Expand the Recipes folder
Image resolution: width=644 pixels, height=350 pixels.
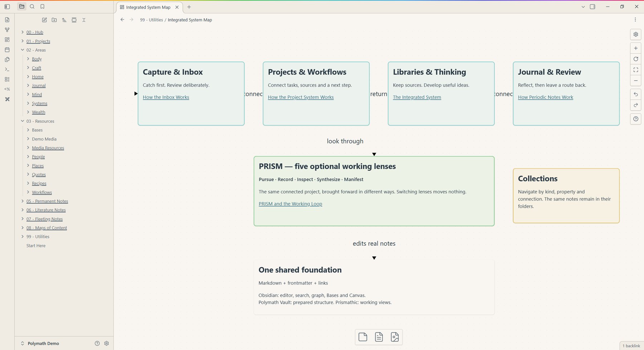click(28, 183)
